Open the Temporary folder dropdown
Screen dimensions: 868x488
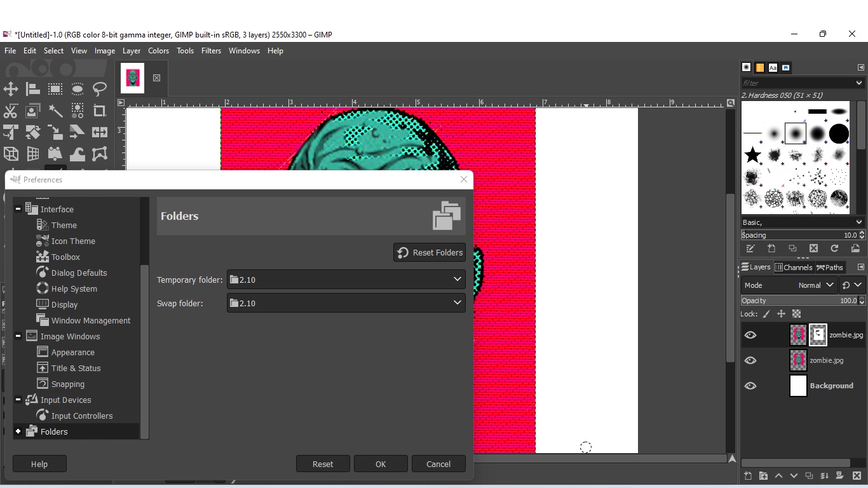click(x=346, y=280)
